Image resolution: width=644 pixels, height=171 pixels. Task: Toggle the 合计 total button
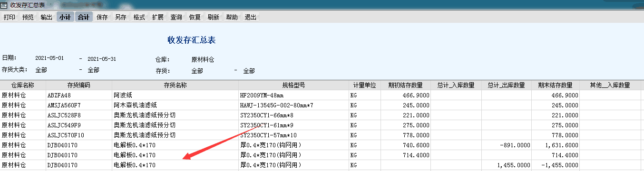click(x=84, y=17)
